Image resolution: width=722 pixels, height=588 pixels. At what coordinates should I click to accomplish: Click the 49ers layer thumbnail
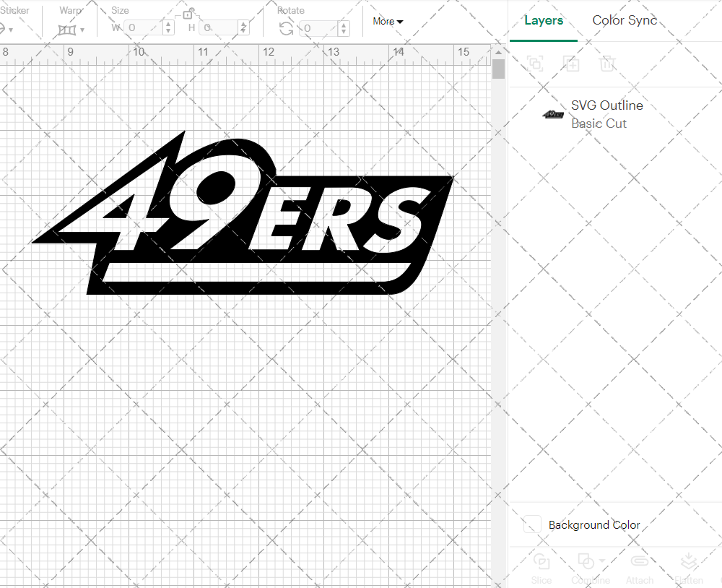pos(552,114)
